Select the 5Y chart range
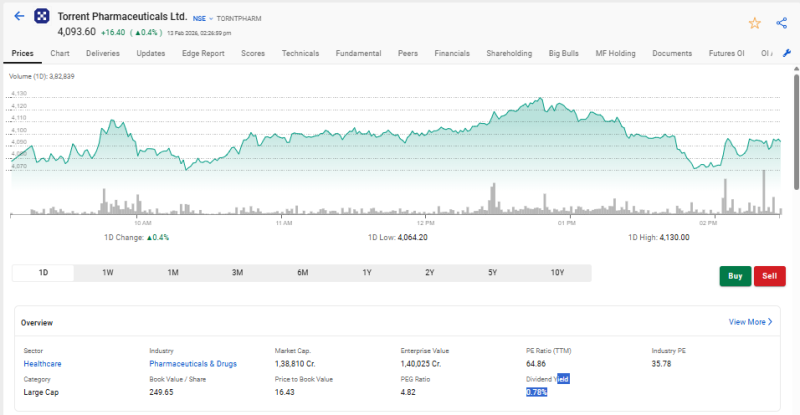 point(492,273)
